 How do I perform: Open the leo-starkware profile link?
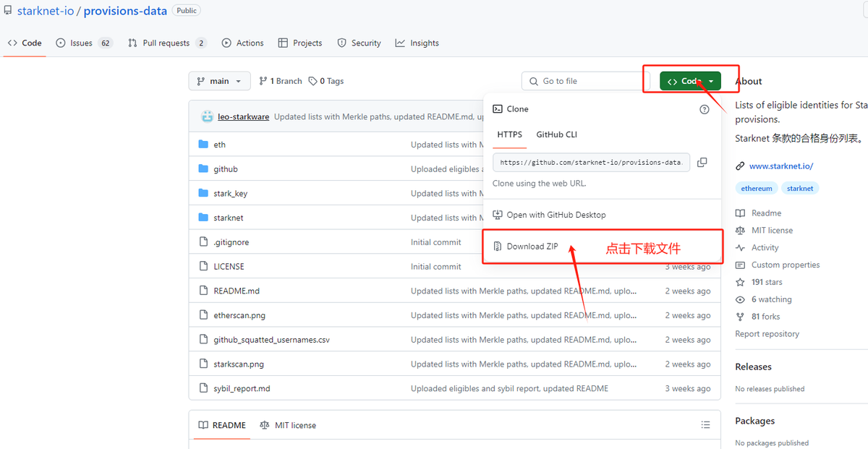[x=244, y=116]
